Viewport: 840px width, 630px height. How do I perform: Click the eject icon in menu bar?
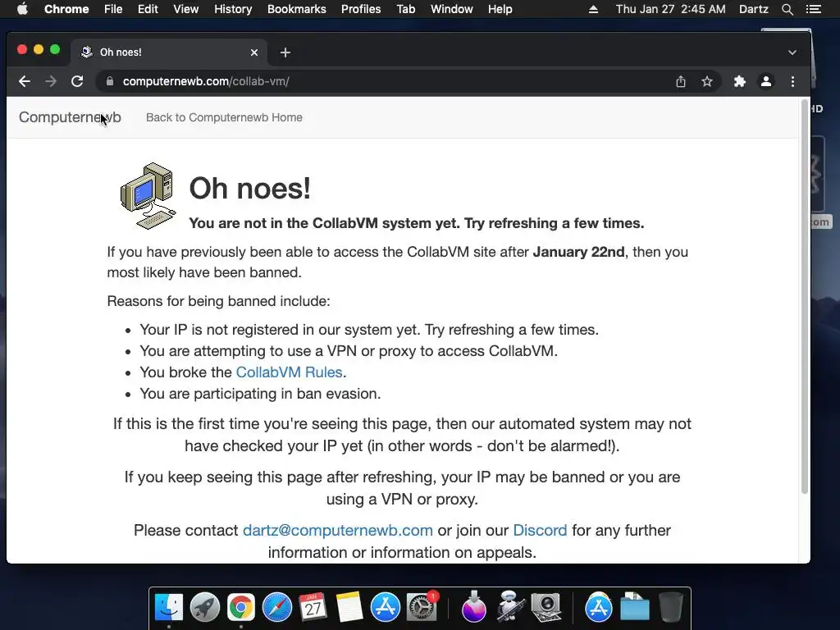tap(593, 9)
